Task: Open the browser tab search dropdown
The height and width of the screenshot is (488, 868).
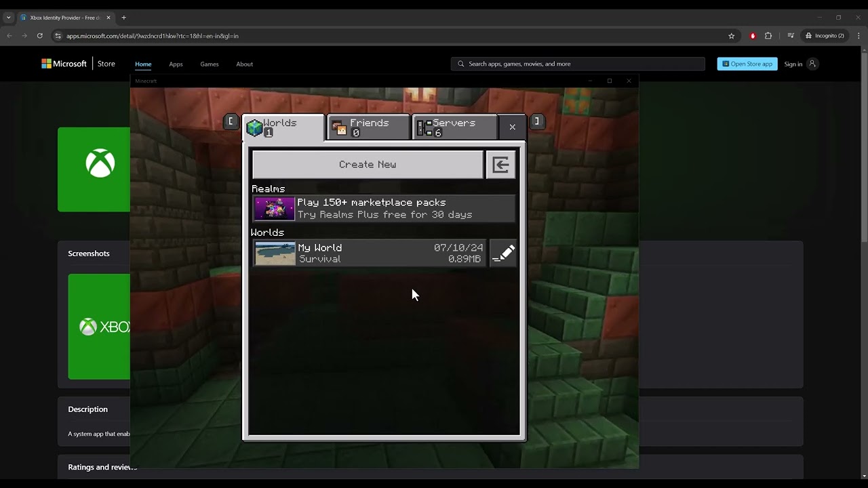Action: [x=8, y=18]
